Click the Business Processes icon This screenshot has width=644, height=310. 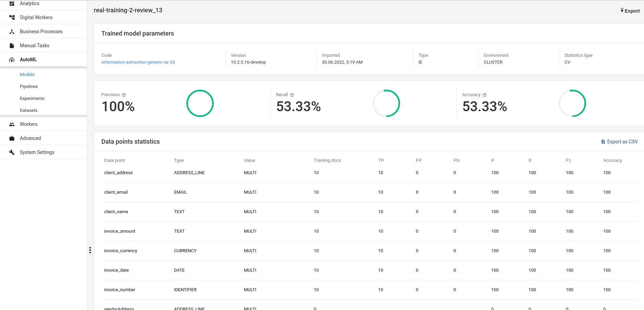tap(12, 31)
